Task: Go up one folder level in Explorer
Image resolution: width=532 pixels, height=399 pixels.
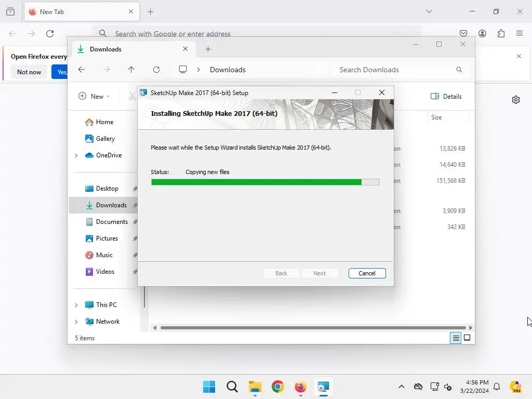Action: pos(131,70)
